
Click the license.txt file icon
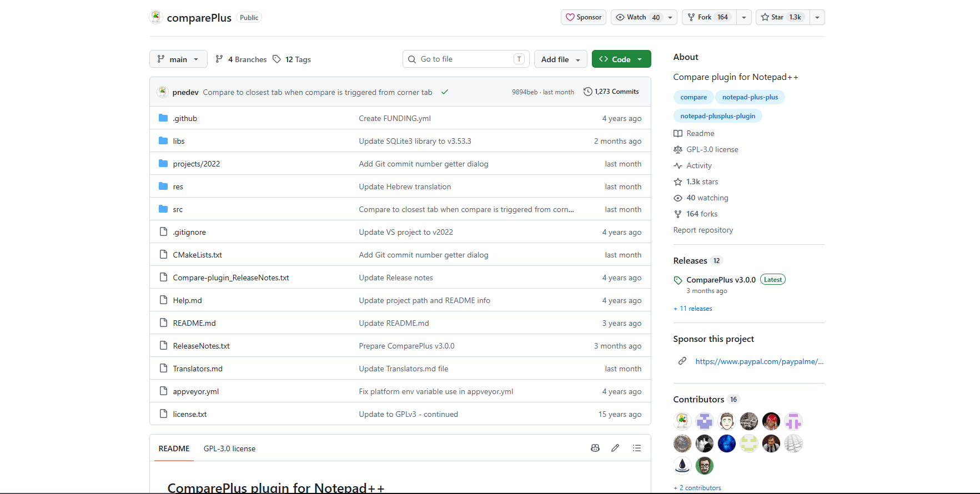163,414
